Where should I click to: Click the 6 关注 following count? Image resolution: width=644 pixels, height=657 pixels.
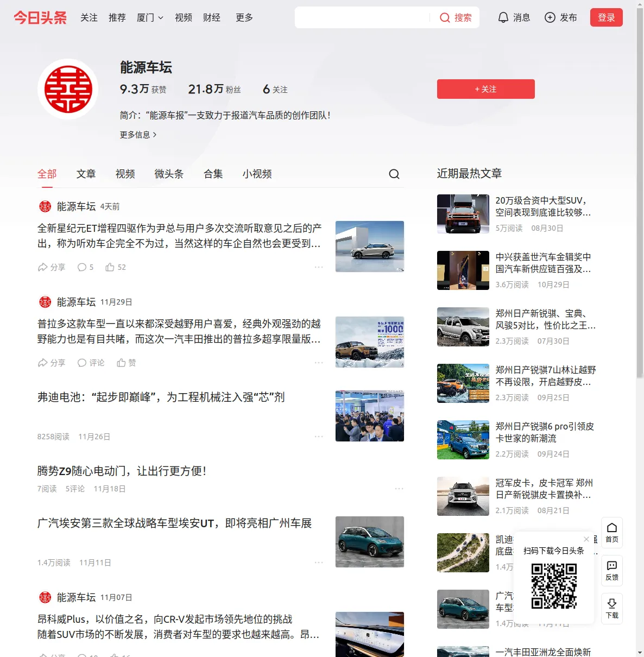click(x=275, y=89)
